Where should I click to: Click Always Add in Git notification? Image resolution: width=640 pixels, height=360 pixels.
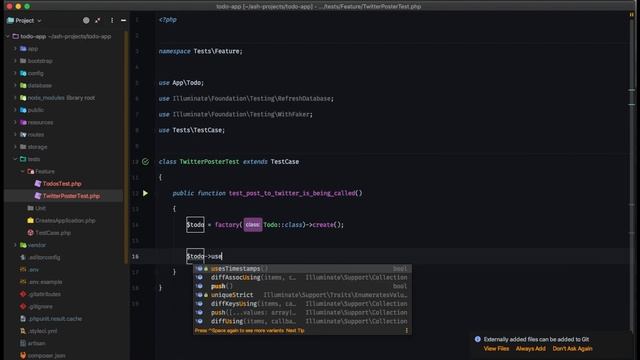(x=531, y=349)
